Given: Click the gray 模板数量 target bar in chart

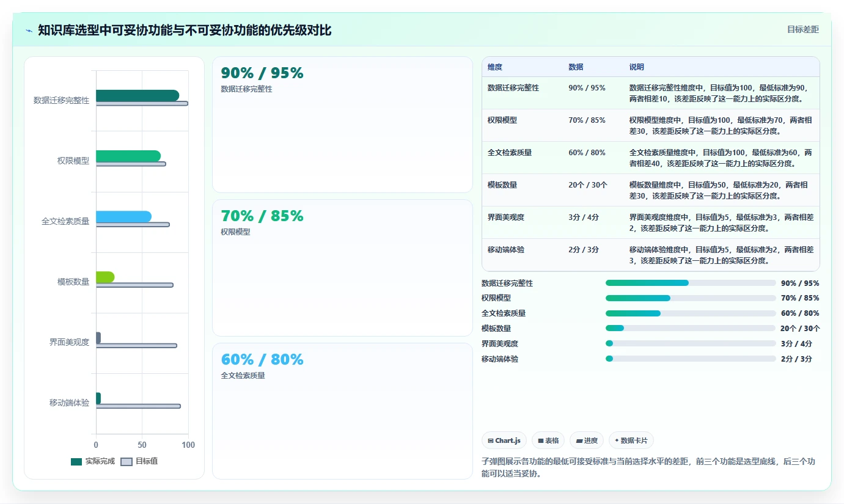Looking at the screenshot, I should point(134,285).
